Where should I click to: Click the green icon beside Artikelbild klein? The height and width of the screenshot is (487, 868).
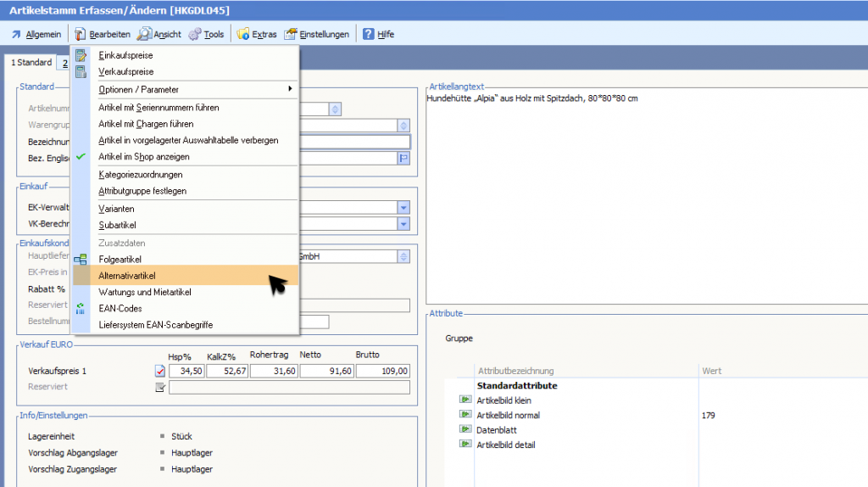(465, 400)
